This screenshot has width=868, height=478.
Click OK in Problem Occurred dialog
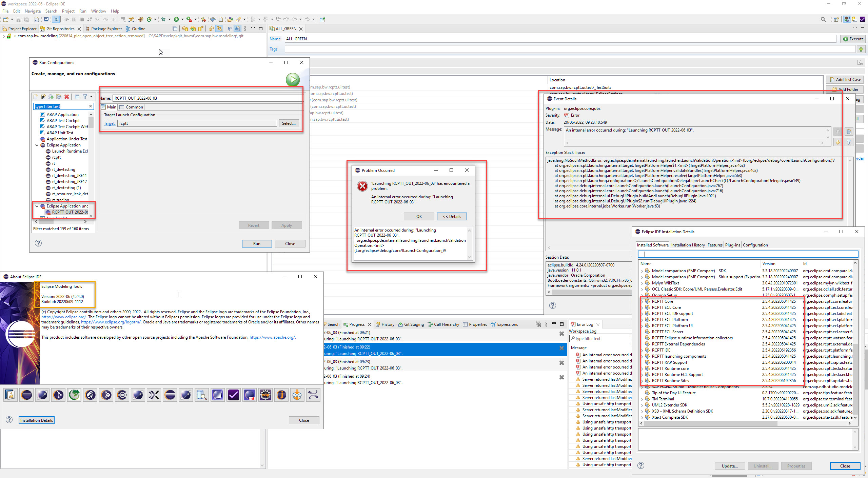(x=419, y=217)
